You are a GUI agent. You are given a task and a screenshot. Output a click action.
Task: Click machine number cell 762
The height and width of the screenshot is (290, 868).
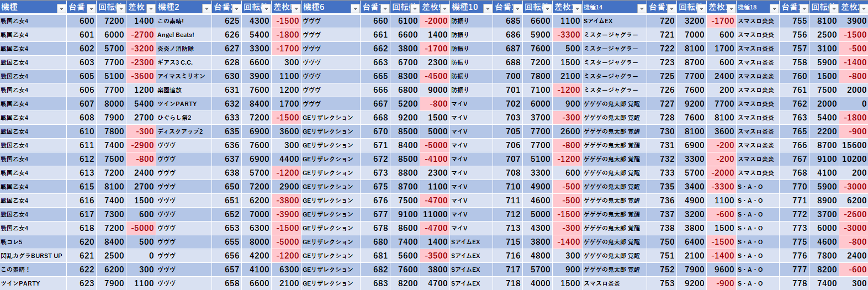coord(794,104)
